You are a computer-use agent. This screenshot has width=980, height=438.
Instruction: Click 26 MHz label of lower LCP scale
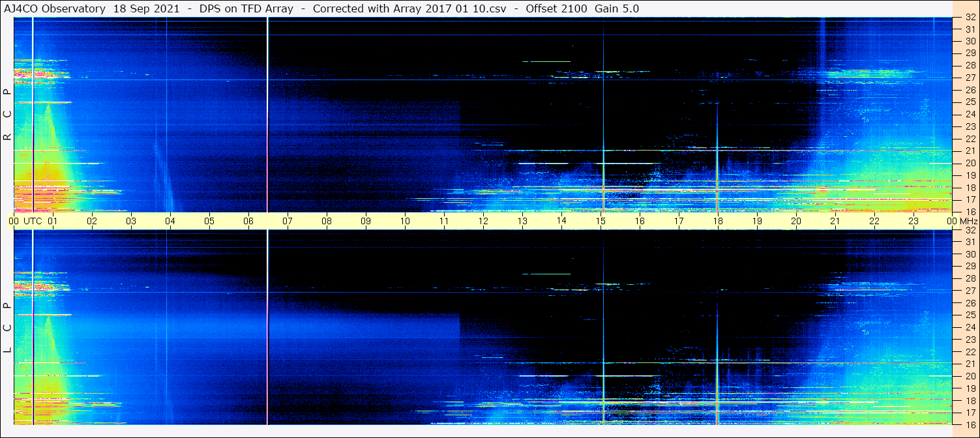pos(970,303)
